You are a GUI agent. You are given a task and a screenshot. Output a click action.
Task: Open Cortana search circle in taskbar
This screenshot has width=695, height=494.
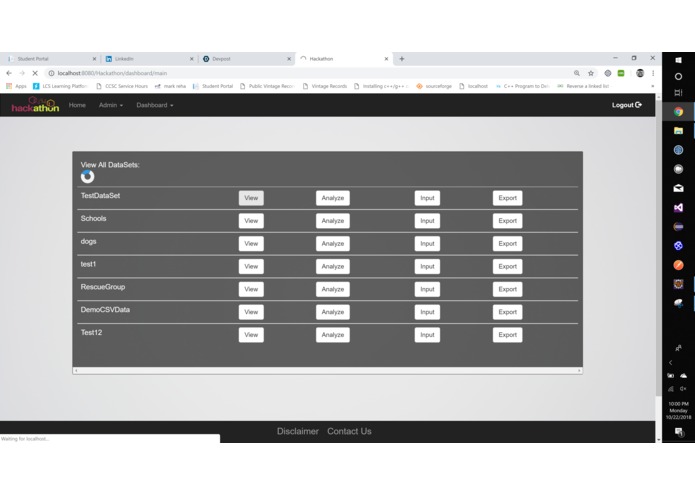point(678,76)
